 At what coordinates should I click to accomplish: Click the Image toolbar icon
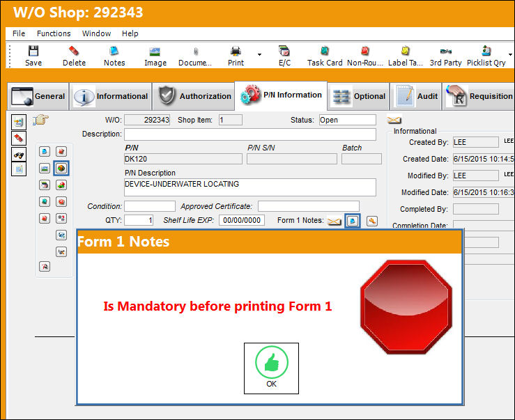tap(155, 52)
